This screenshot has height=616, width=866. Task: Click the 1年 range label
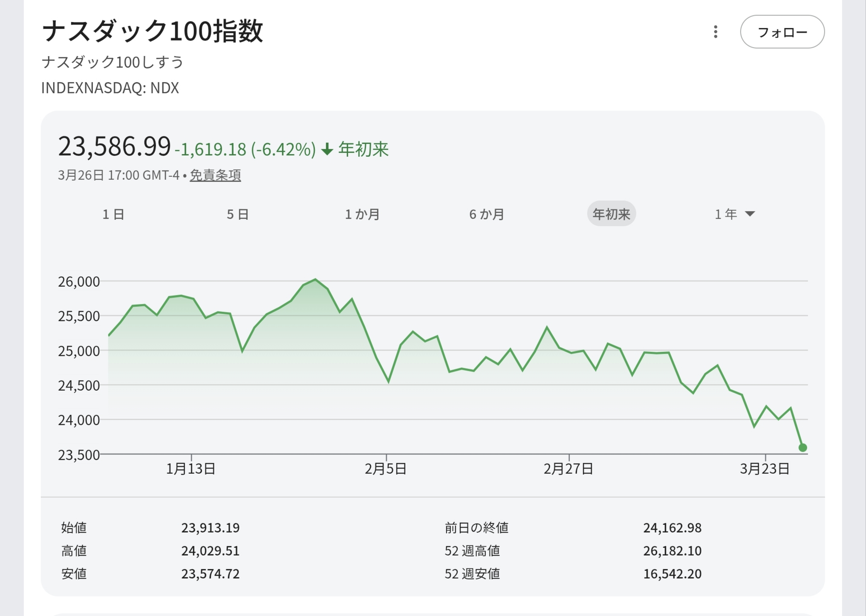click(x=725, y=214)
